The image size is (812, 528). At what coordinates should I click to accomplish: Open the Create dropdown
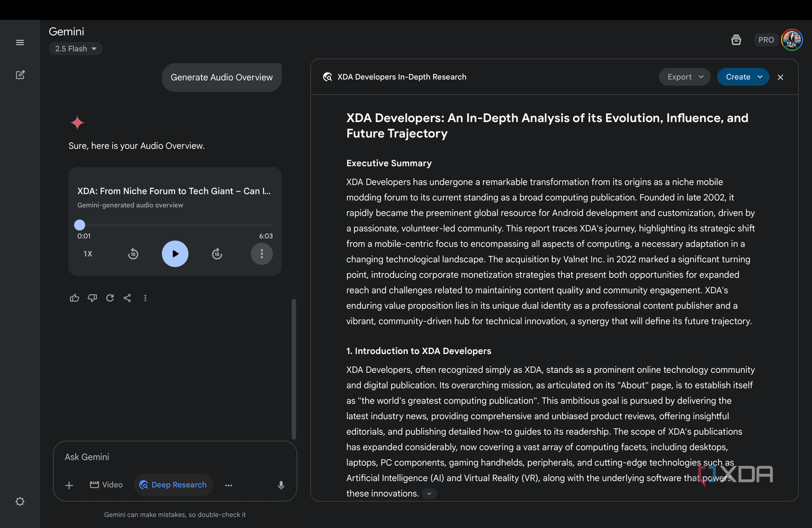tap(743, 77)
